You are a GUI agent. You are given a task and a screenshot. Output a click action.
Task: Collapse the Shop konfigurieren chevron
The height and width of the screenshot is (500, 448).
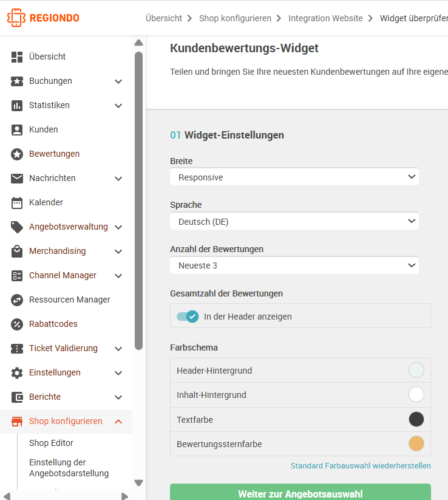[118, 421]
